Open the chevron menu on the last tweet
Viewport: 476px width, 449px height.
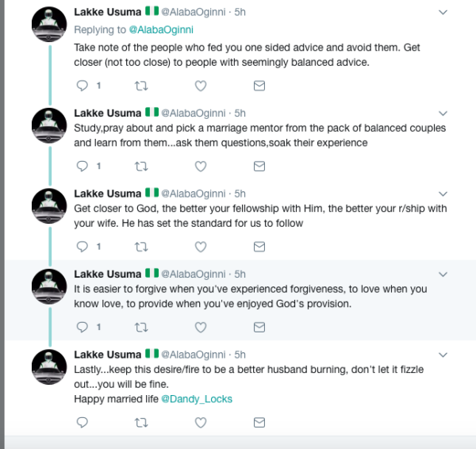pos(443,355)
